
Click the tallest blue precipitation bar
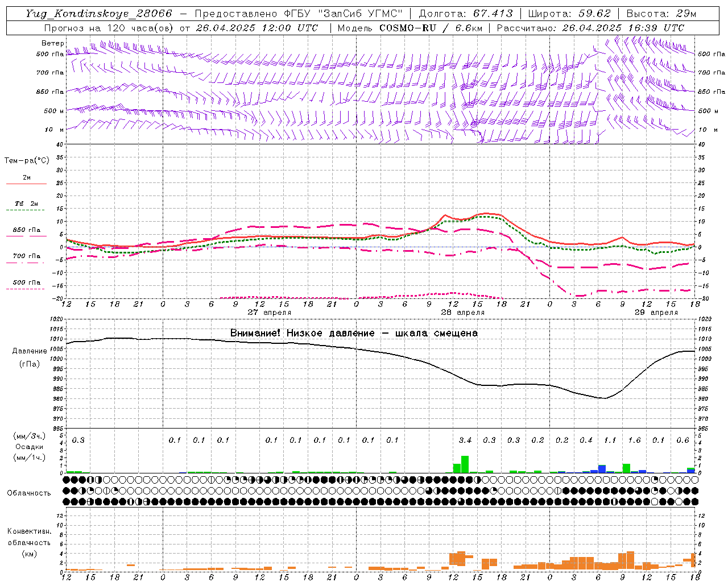pos(602,469)
